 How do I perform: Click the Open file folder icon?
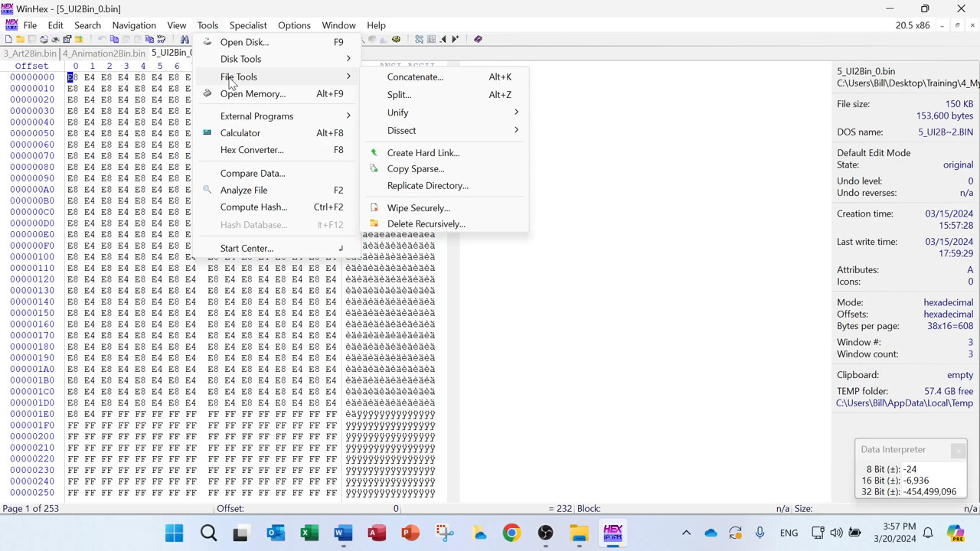pyautogui.click(x=20, y=39)
